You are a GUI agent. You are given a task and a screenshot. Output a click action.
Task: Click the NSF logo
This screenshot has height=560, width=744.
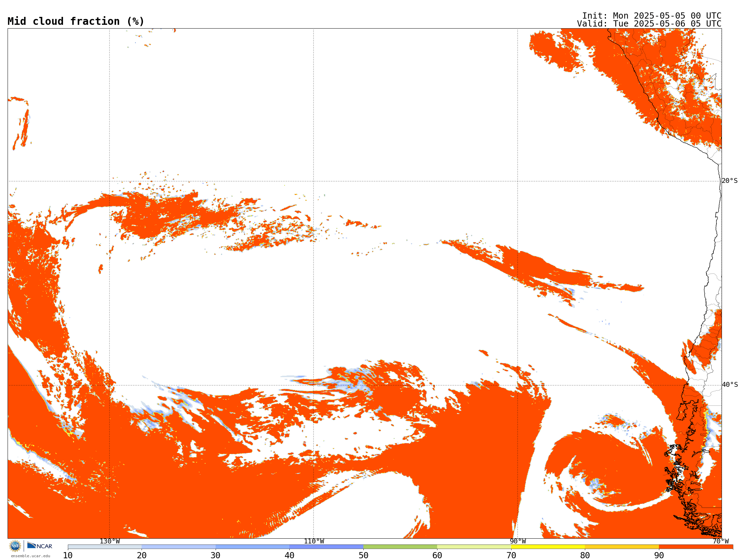click(15, 546)
